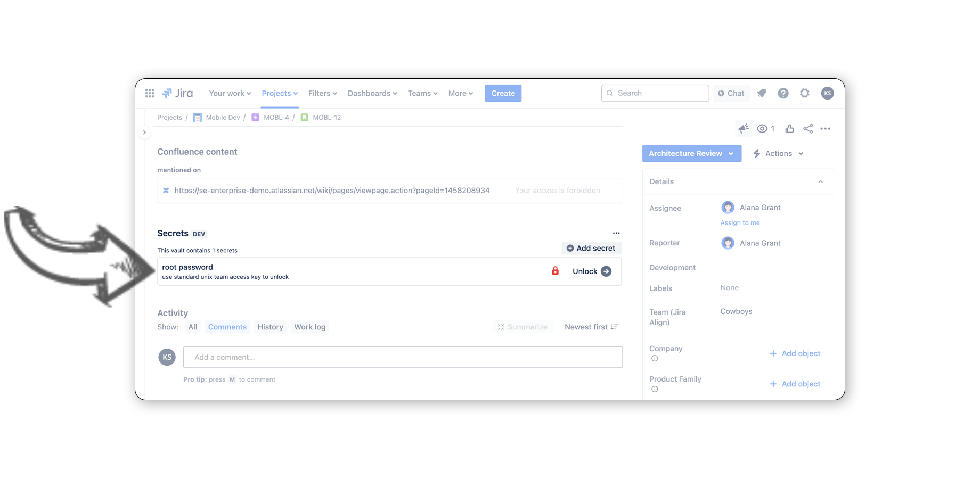Toggle Newest first sort order

(x=591, y=327)
